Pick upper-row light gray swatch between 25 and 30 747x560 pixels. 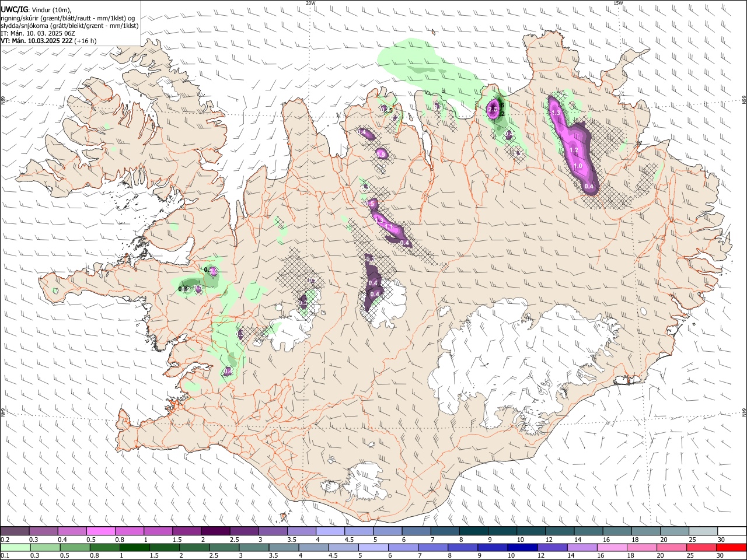(703, 531)
